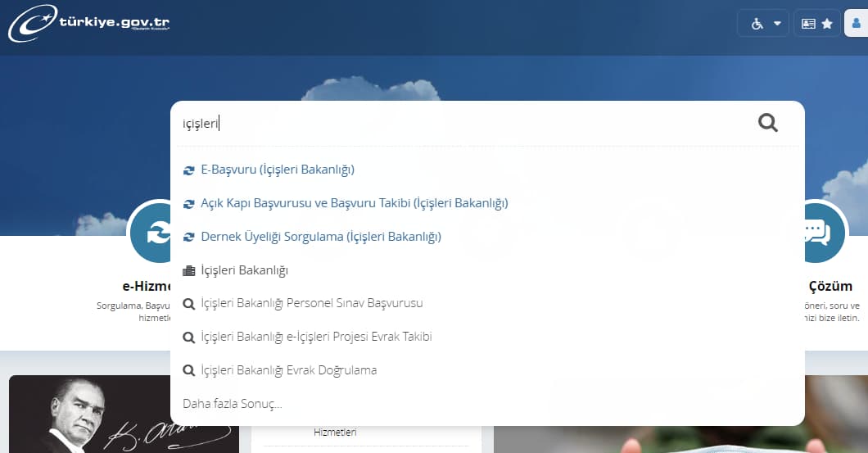This screenshot has height=453, width=868.
Task: Open the quick access news card icon
Action: [x=808, y=24]
